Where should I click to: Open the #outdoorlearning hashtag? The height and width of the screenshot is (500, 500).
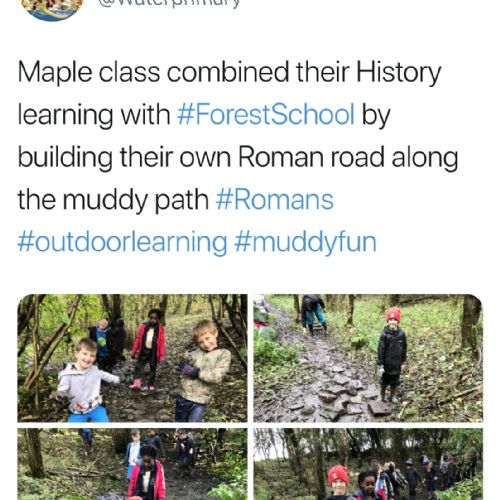(x=122, y=242)
